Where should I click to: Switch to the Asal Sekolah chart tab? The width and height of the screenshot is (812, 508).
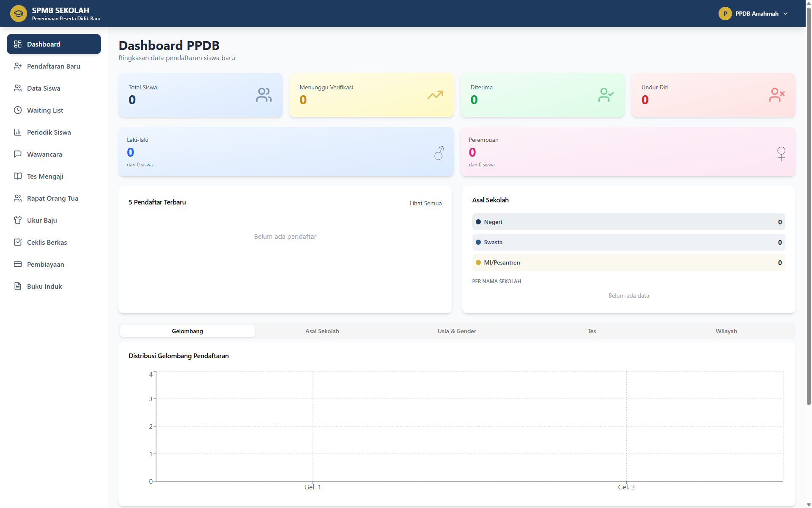click(x=322, y=331)
